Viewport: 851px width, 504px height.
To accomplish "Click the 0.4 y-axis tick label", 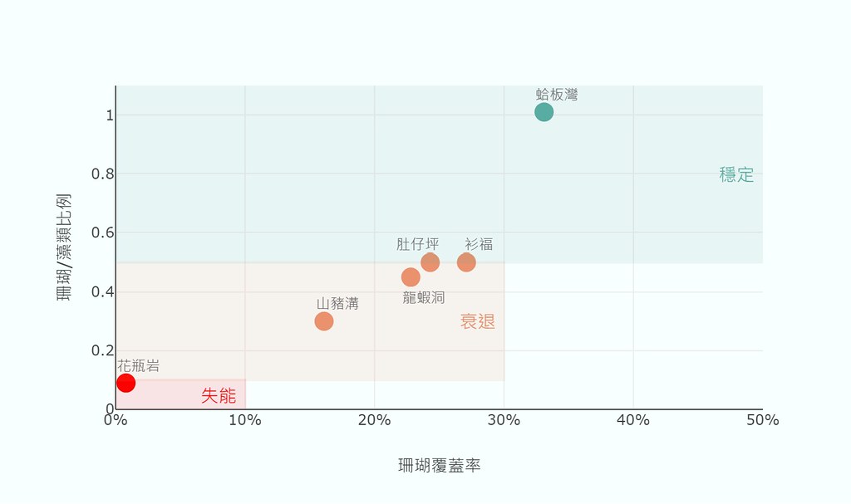I will pos(102,292).
